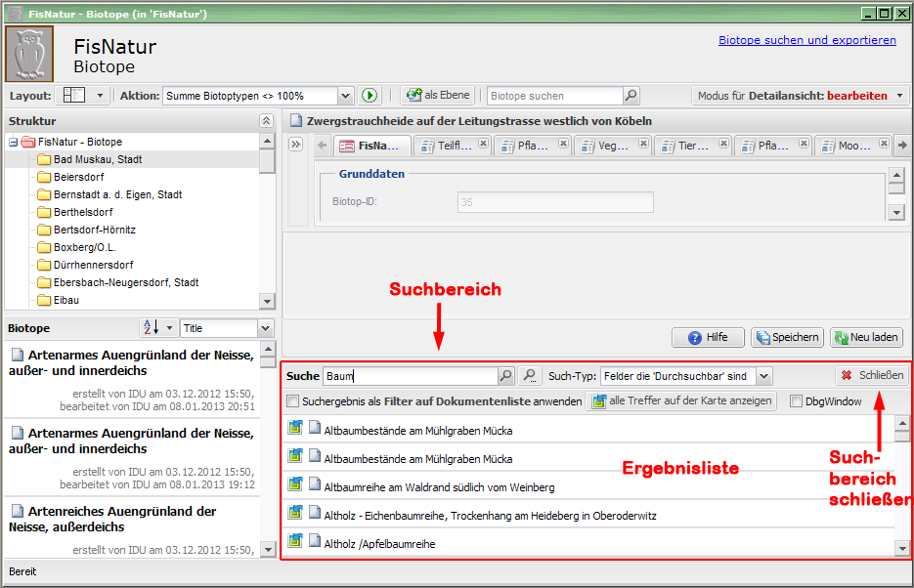Switch to the Veg... tab
This screenshot has height=588, width=914.
click(x=612, y=146)
